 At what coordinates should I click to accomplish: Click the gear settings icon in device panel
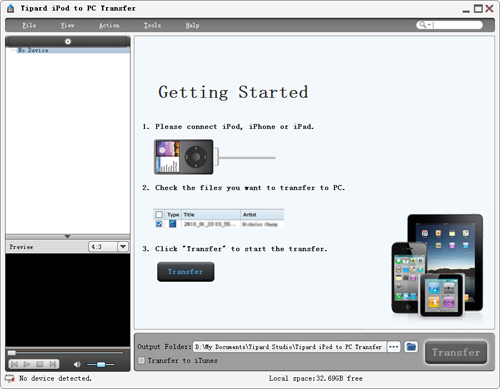(x=68, y=41)
